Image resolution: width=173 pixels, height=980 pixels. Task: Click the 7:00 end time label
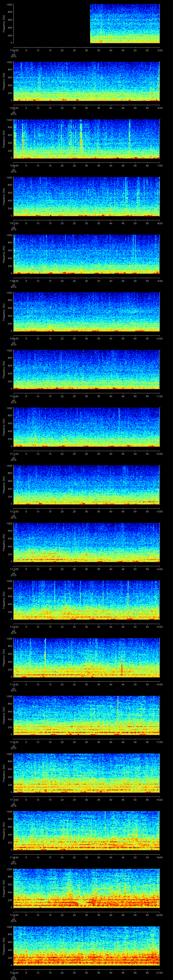click(x=160, y=166)
